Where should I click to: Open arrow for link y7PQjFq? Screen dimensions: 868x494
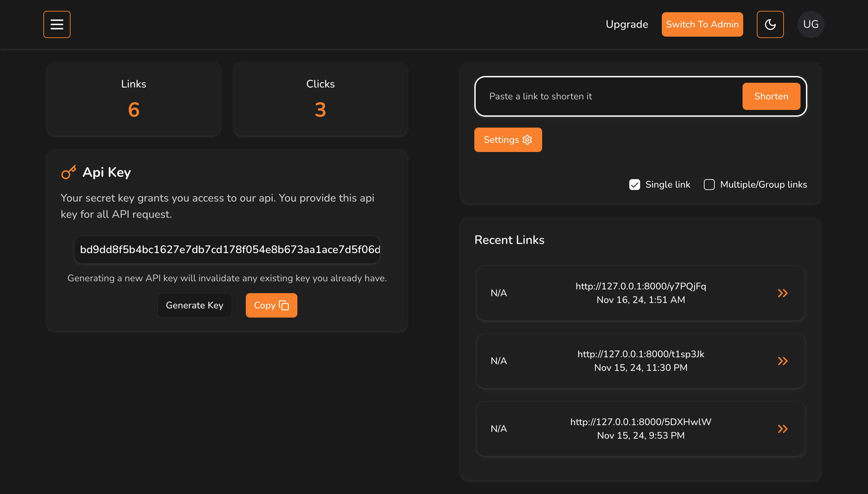coord(783,293)
